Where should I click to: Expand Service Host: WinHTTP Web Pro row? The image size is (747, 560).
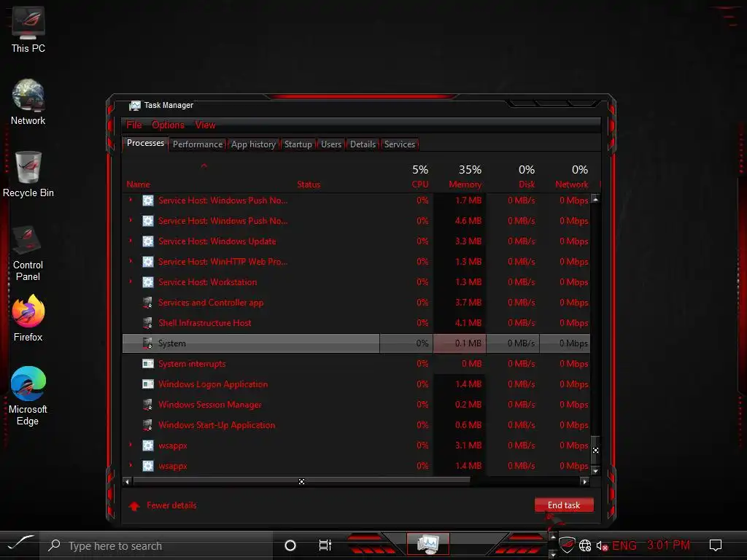tap(131, 262)
